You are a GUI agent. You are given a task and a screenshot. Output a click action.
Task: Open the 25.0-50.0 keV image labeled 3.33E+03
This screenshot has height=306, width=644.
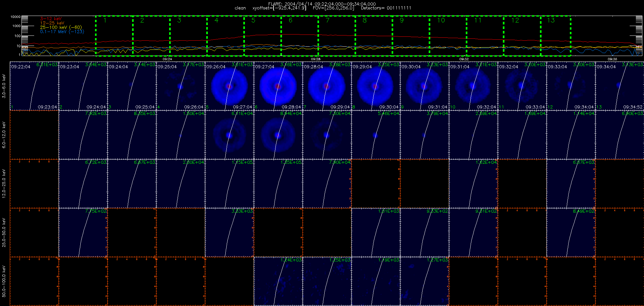(229, 232)
